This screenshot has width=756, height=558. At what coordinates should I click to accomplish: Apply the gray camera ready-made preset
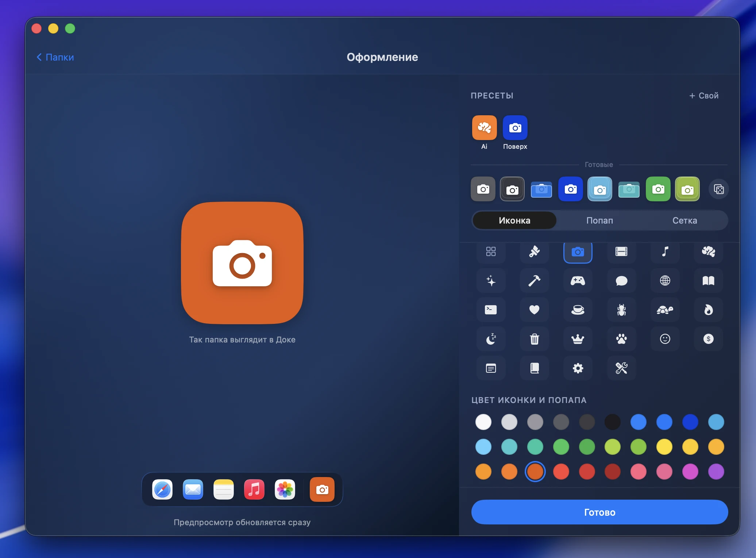click(x=483, y=189)
